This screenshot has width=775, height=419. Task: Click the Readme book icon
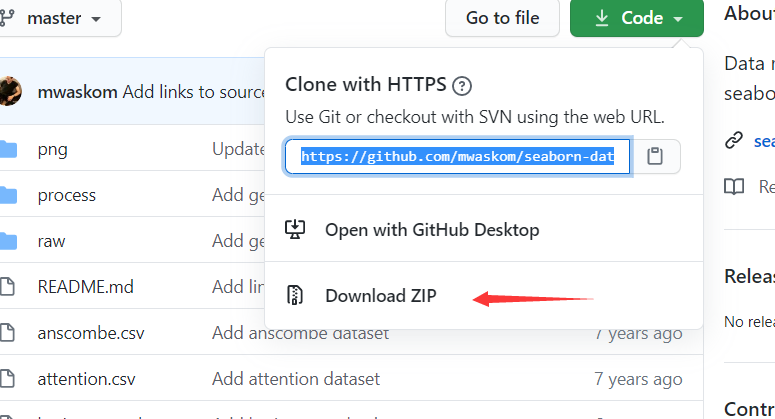coord(734,187)
